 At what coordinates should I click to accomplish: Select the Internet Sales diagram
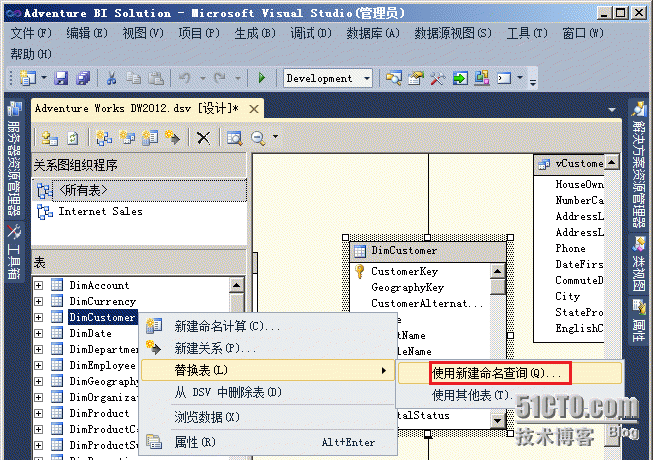[100, 211]
